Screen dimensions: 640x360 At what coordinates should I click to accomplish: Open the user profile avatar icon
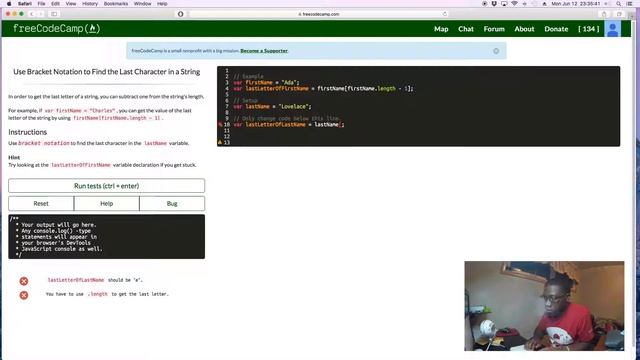pos(613,29)
